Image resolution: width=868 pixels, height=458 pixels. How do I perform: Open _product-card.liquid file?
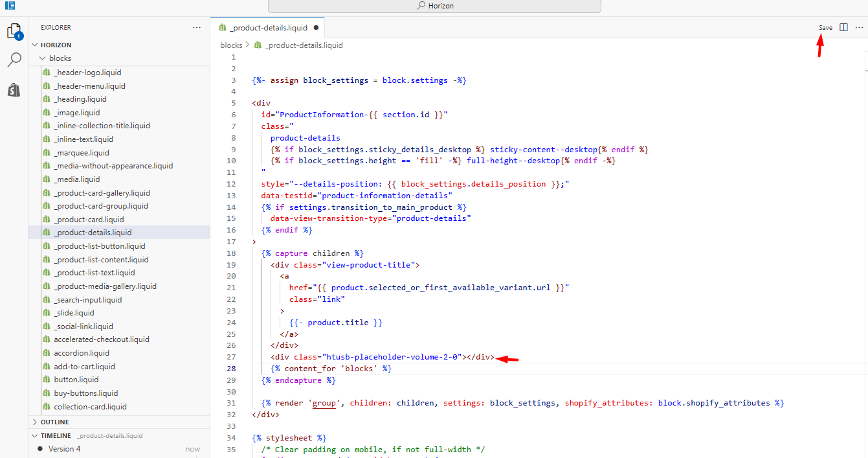[x=89, y=220]
